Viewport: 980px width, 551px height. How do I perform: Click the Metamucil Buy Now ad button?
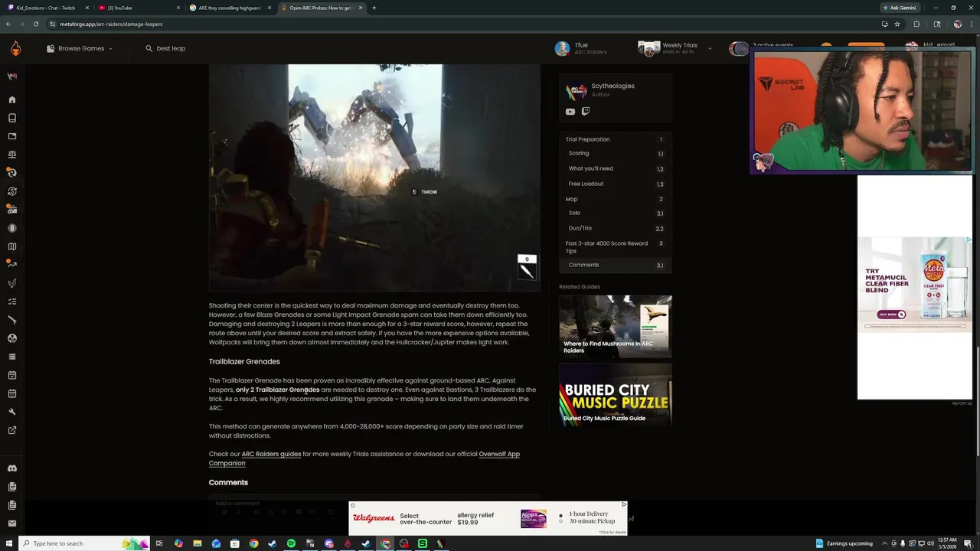[x=892, y=315]
